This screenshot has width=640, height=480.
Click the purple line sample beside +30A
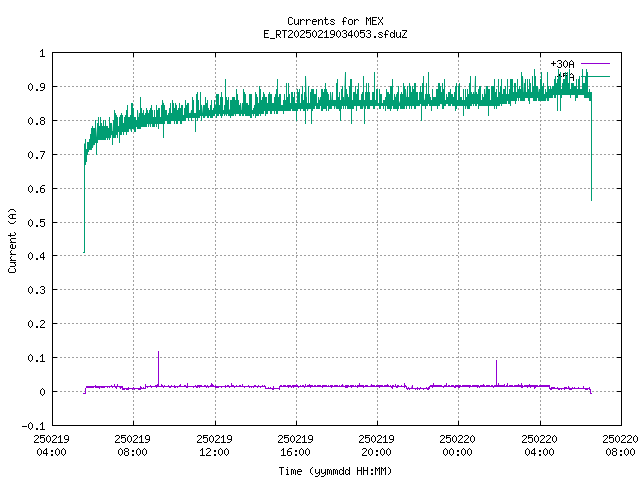(595, 64)
